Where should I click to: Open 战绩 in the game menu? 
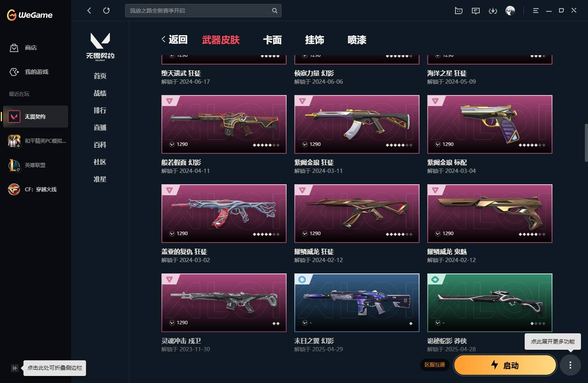[100, 93]
